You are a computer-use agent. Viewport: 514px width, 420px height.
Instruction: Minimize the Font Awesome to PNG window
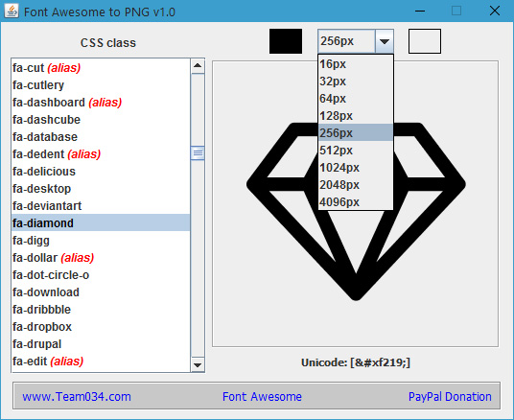pos(420,12)
